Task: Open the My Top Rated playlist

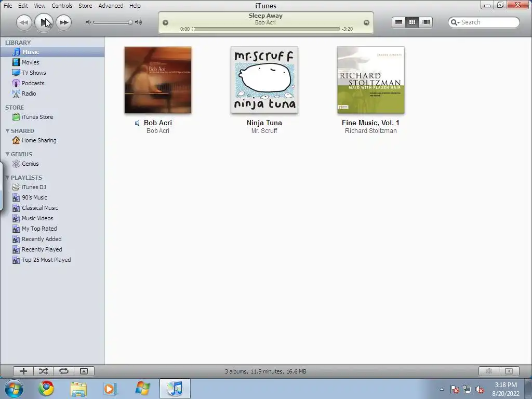Action: click(52, 229)
